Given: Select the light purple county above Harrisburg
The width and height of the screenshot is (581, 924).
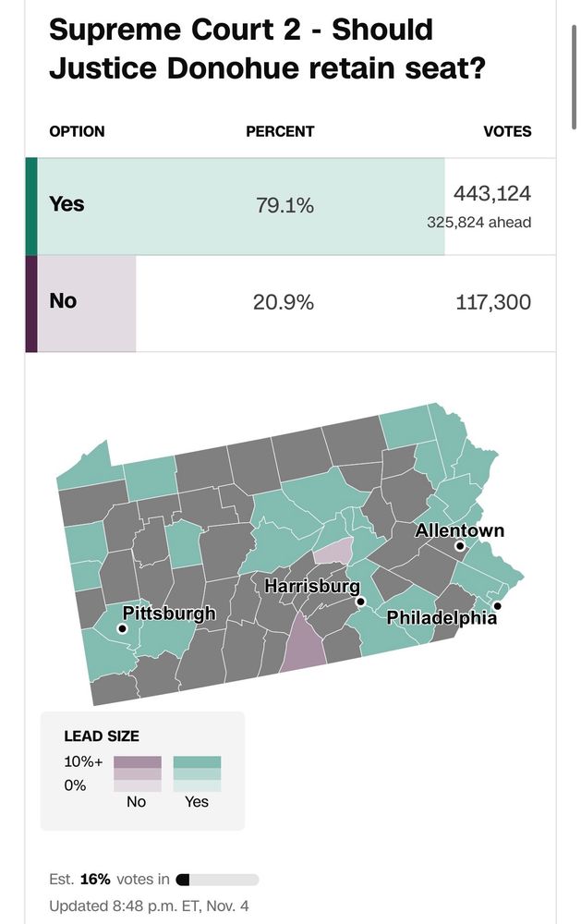Looking at the screenshot, I should click(x=334, y=551).
